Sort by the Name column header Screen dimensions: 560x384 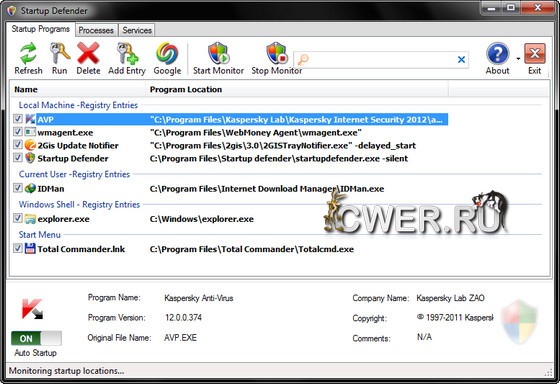point(78,89)
